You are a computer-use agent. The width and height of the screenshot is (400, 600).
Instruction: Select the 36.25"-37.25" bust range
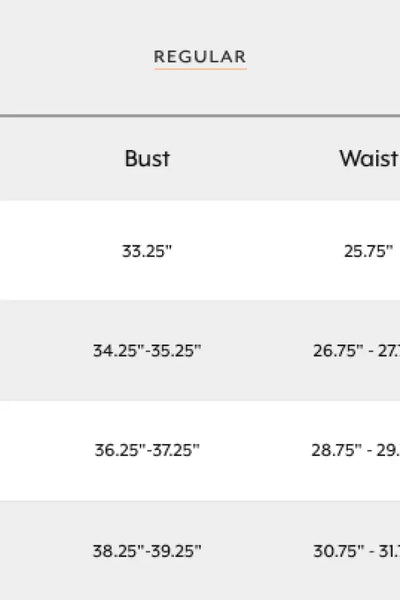point(147,450)
